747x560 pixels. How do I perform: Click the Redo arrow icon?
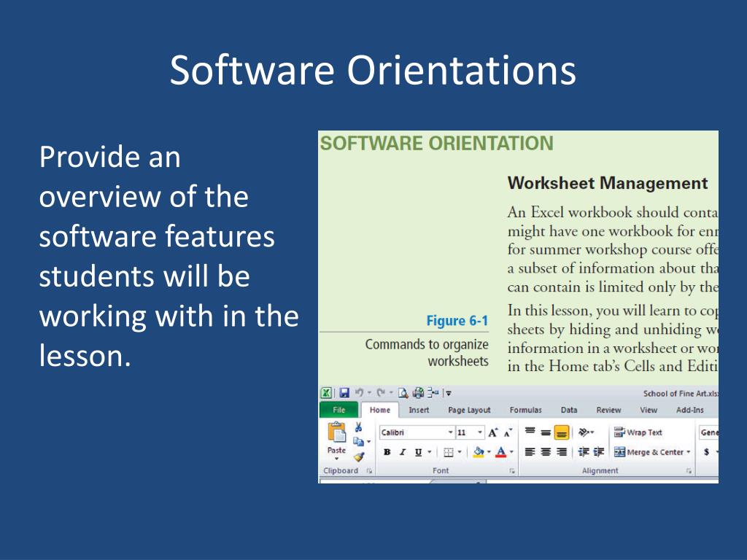click(x=381, y=392)
